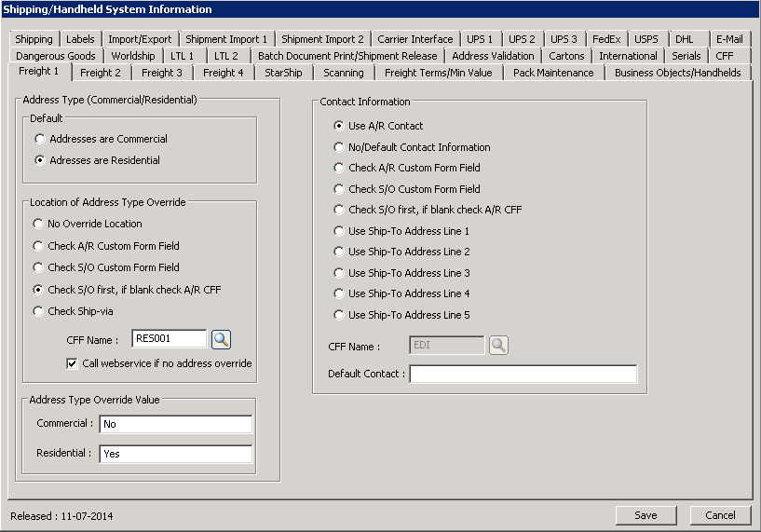This screenshot has height=532, width=761.
Task: Open the Carrier Interface tab
Action: point(414,39)
